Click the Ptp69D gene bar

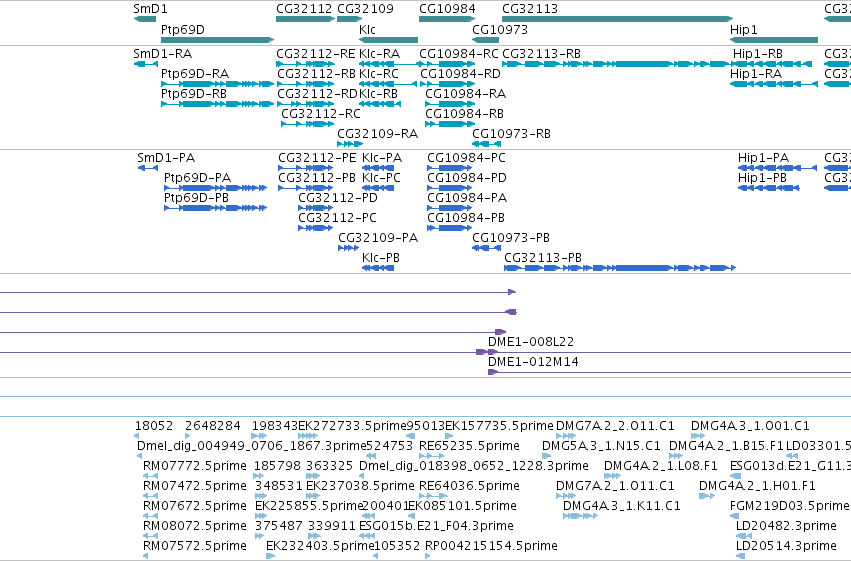(x=217, y=40)
